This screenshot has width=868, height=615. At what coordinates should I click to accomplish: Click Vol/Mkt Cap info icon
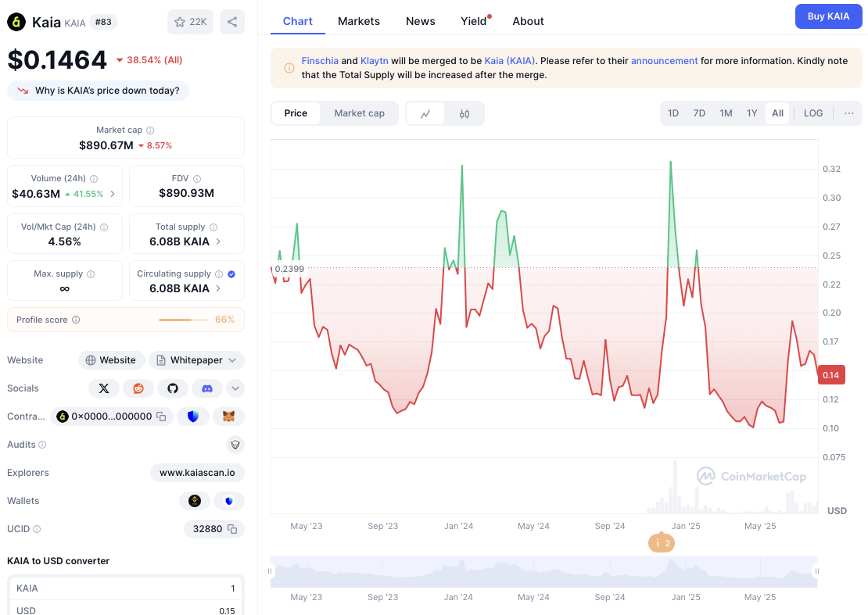click(104, 227)
